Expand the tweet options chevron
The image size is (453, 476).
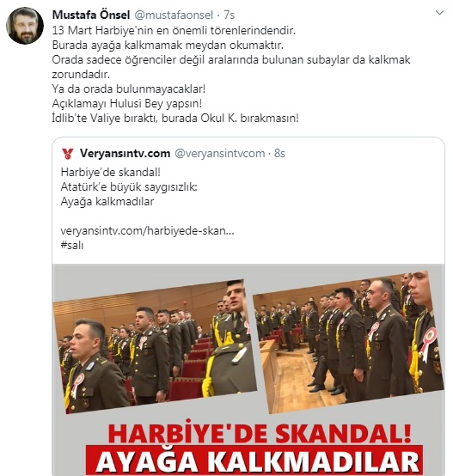pos(439,13)
